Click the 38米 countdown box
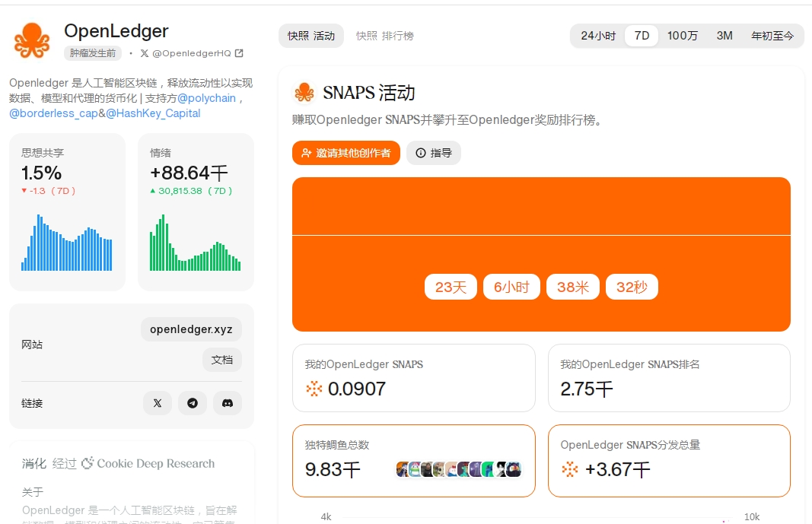The image size is (812, 524). 573,287
